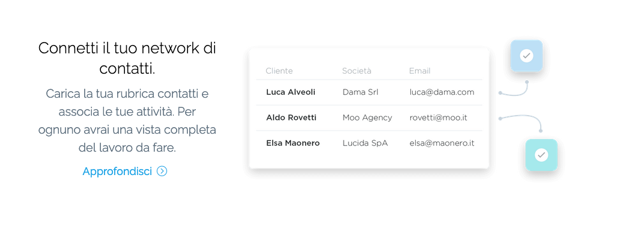Click the email luca@dama.com

coord(442,92)
